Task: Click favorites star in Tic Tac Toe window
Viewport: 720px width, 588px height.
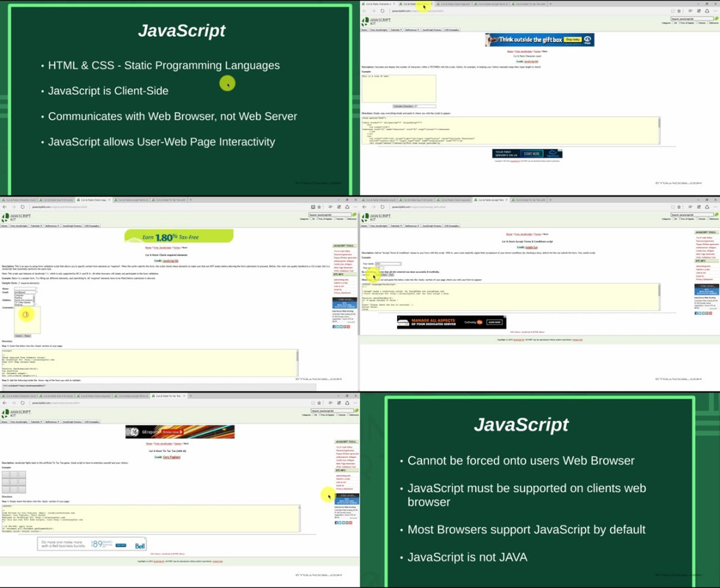Action: 318,403
